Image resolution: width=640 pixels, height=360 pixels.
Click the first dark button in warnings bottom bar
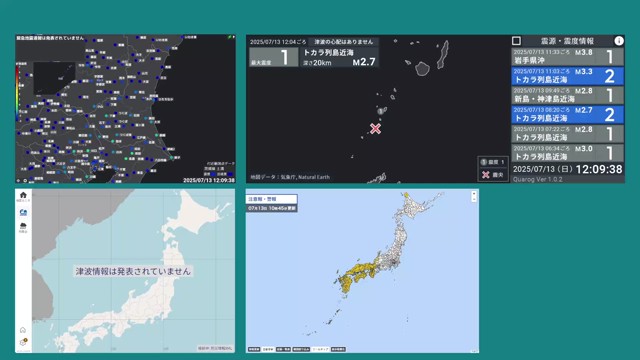pyautogui.click(x=254, y=349)
